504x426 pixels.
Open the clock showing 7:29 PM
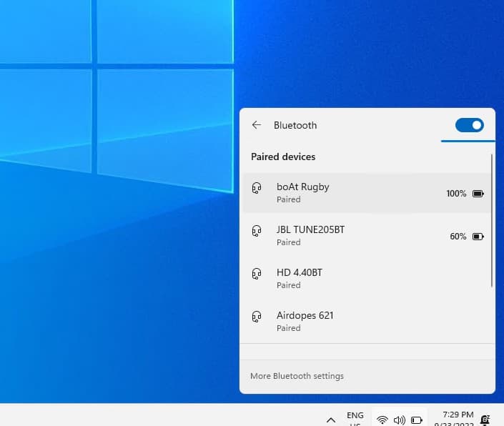pyautogui.click(x=458, y=418)
